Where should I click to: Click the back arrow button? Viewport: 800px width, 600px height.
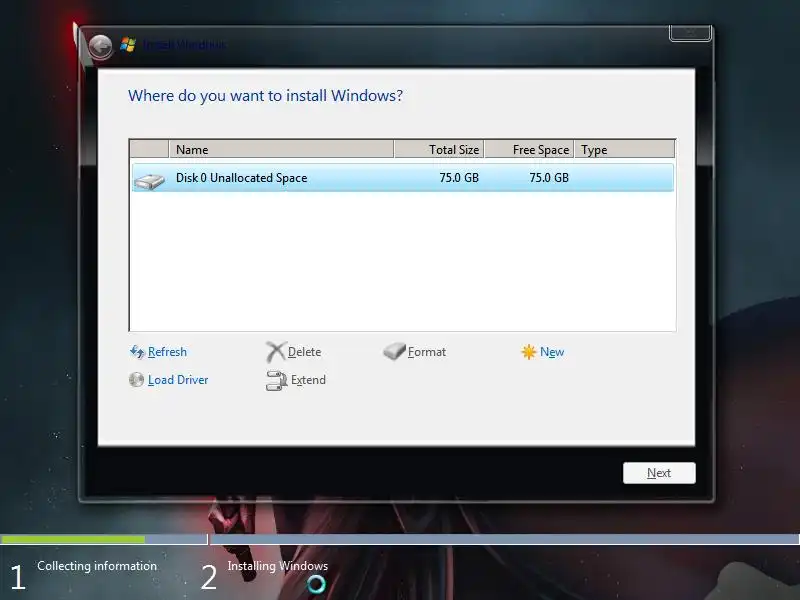tap(100, 47)
